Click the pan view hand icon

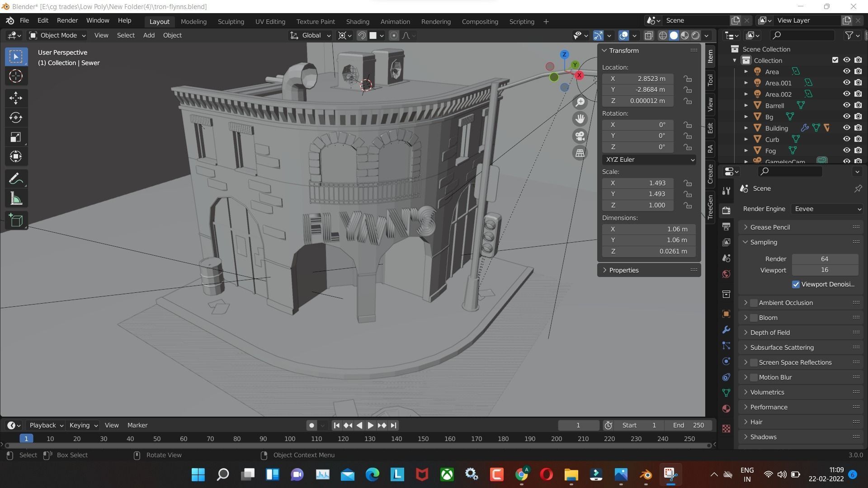[x=580, y=119]
